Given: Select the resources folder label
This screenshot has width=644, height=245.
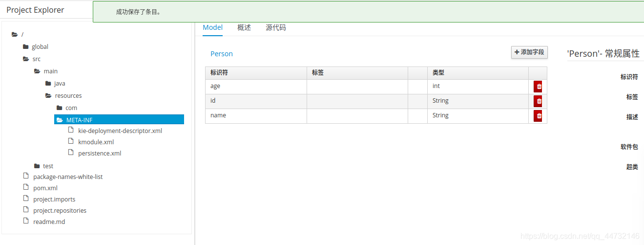Looking at the screenshot, I should [x=68, y=96].
